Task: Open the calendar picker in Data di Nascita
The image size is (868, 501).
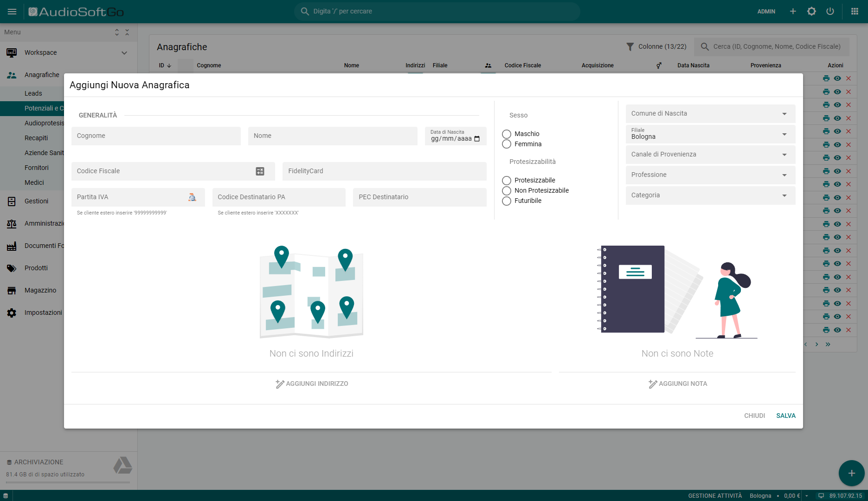Action: 477,139
